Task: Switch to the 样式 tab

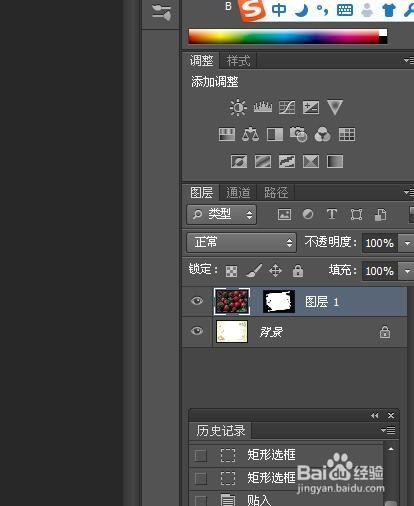Action: (x=238, y=61)
